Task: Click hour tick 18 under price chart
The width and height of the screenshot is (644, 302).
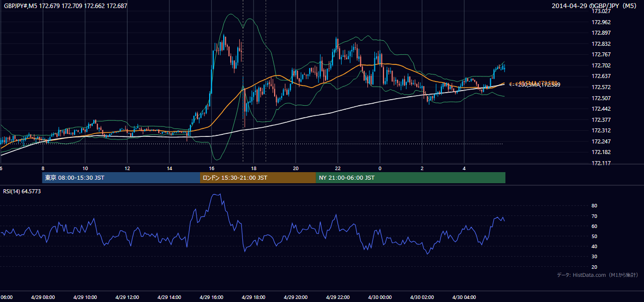Action: click(253, 169)
